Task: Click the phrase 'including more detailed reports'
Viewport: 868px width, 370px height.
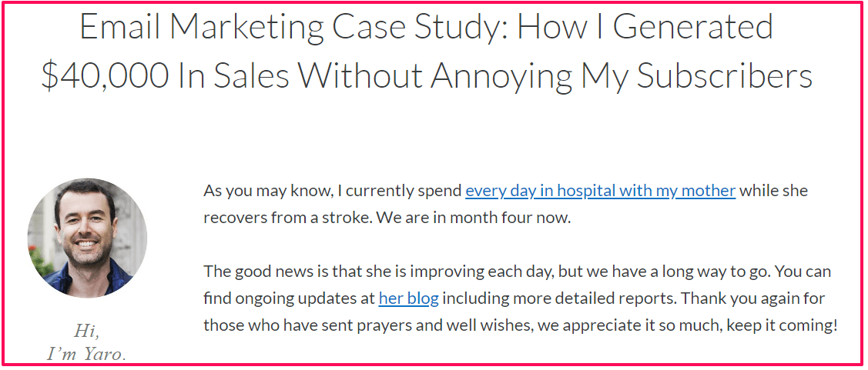Action: click(x=560, y=298)
